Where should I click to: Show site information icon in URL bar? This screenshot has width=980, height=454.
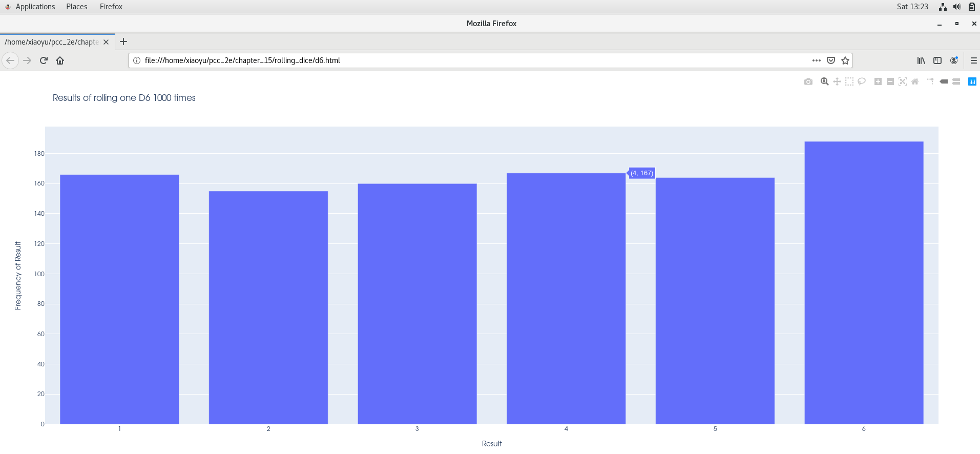tap(137, 60)
